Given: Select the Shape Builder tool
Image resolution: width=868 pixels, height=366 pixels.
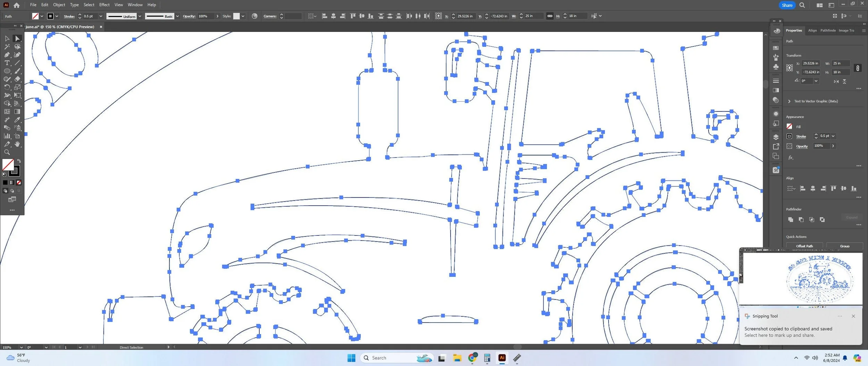Looking at the screenshot, I should click(7, 103).
